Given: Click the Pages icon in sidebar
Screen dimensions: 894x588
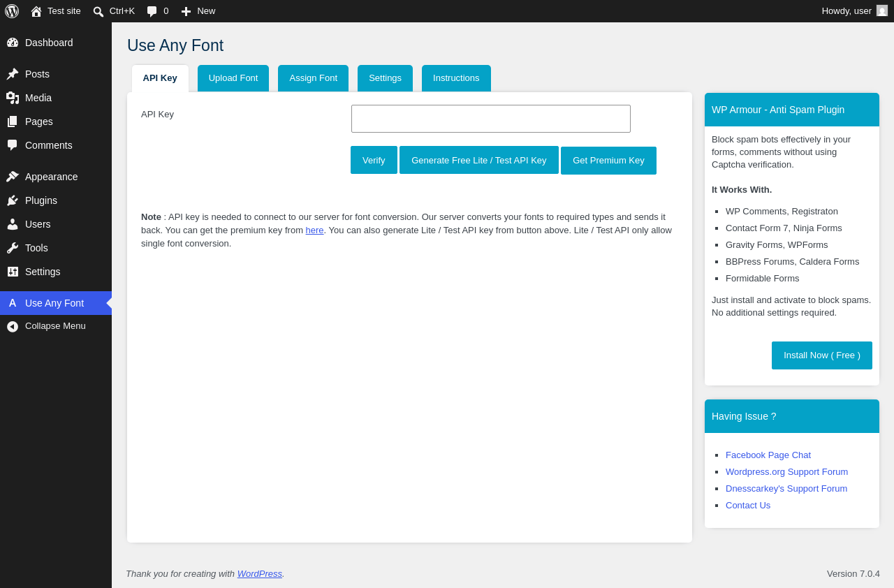Looking at the screenshot, I should pos(13,122).
